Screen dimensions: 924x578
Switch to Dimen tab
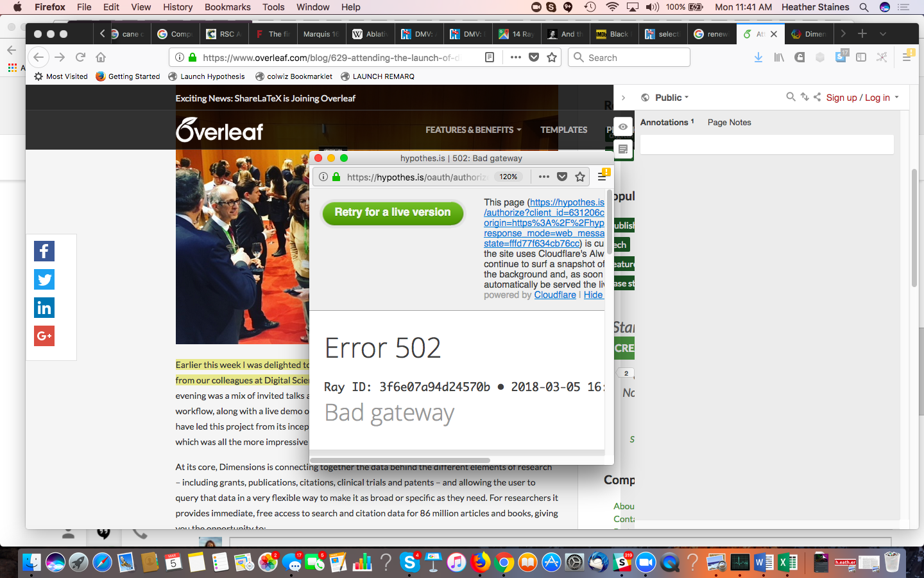(810, 34)
